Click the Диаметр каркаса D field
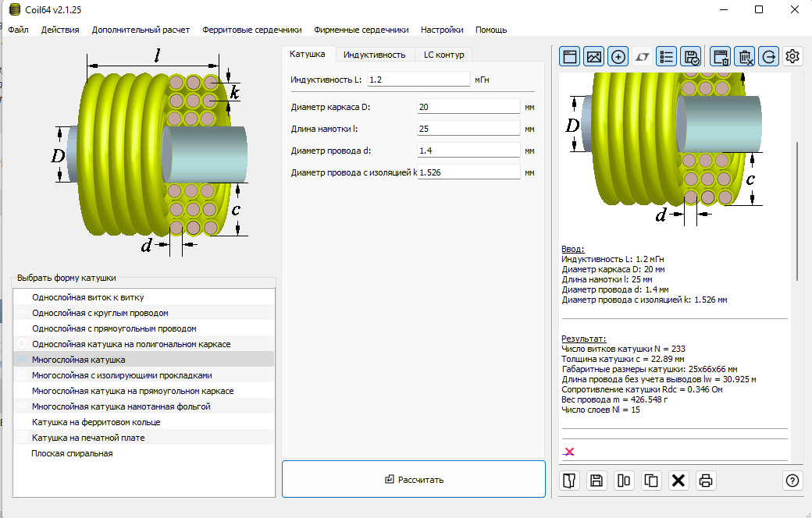Screen dimensions: 812x518 point(468,107)
